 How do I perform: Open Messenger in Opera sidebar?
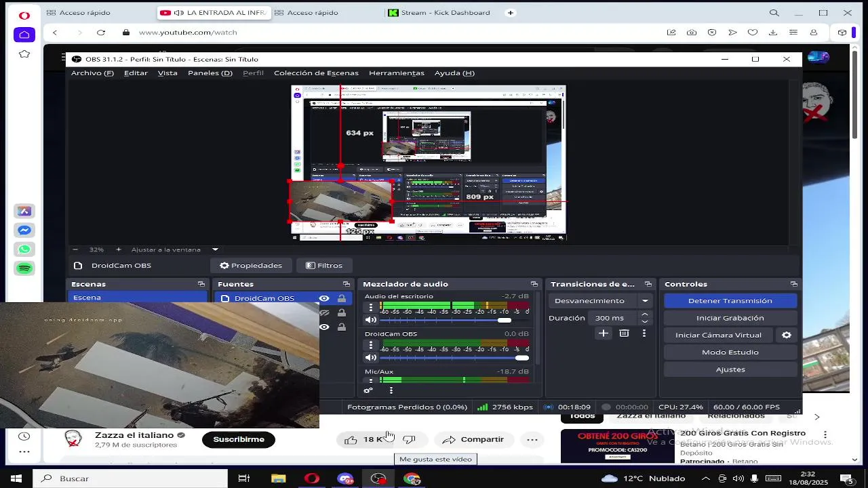click(24, 230)
